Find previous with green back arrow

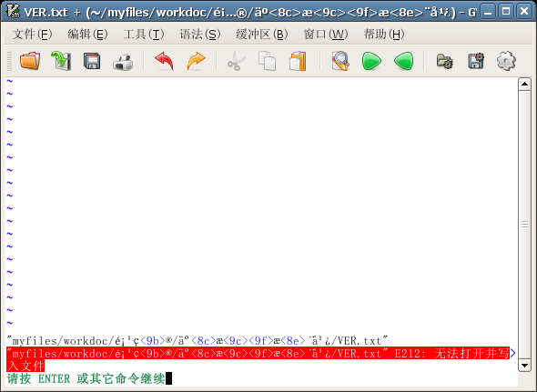pyautogui.click(x=404, y=61)
